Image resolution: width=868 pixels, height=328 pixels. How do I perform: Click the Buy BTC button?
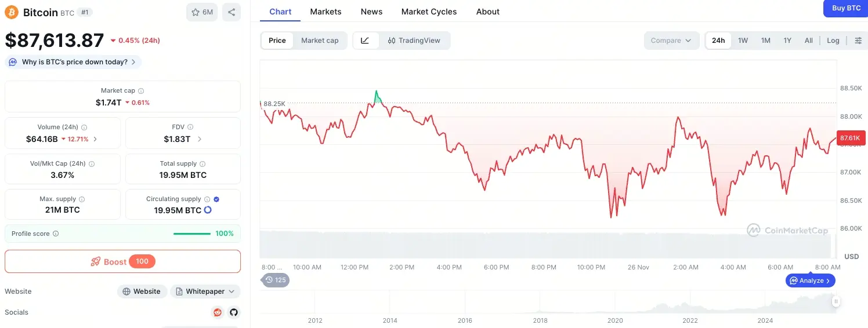(846, 8)
